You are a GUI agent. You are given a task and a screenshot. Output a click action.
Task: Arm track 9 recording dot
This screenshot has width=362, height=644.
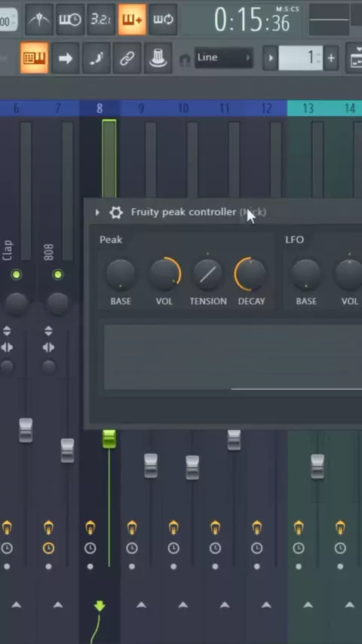(132, 566)
